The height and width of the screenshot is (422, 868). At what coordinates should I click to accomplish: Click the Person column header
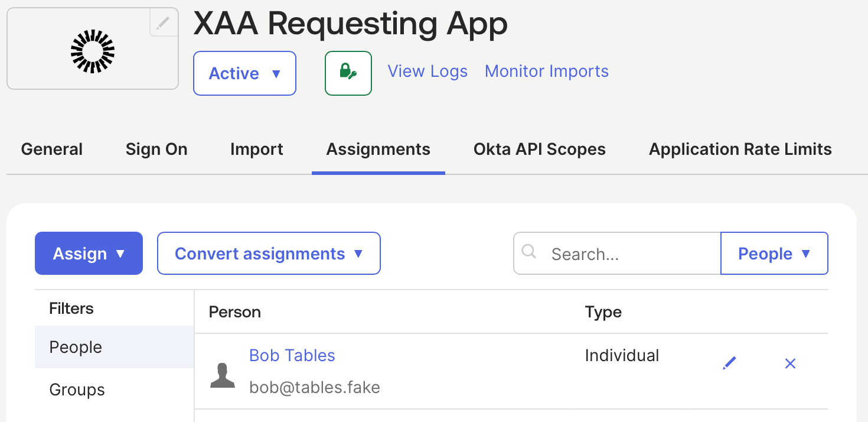coord(235,312)
